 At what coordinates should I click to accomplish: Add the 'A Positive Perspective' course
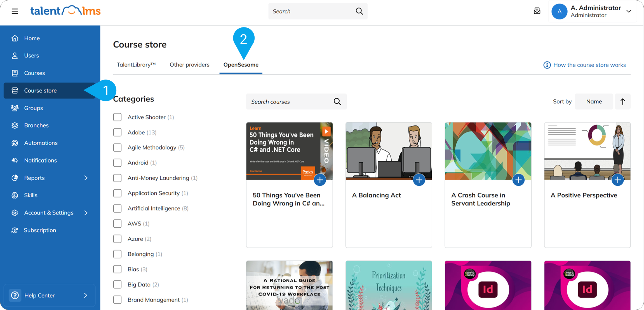point(618,180)
